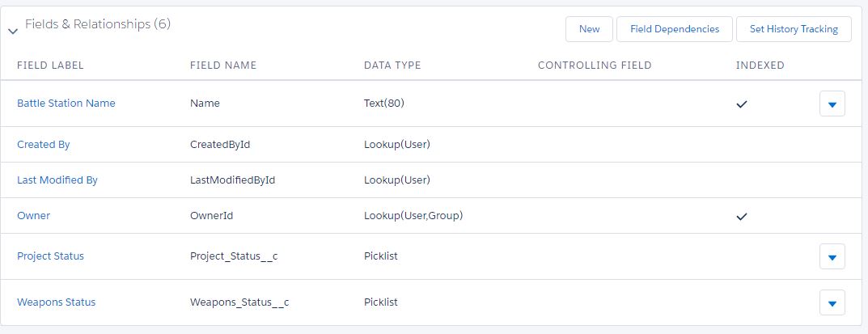The width and height of the screenshot is (868, 334).
Task: Click the Controlling Field column header
Action: [595, 66]
